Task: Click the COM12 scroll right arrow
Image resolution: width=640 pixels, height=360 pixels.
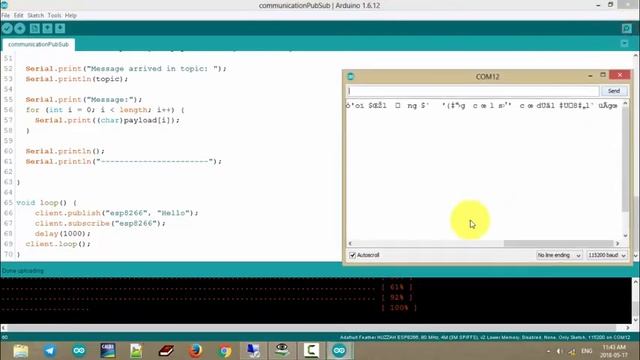Action: tap(617, 243)
